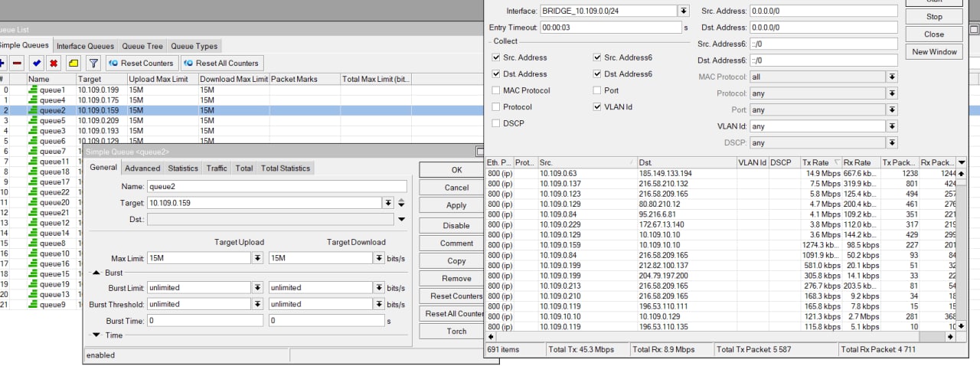Image resolution: width=980 pixels, height=376 pixels.
Task: Switch to Queue Tree tab
Action: click(x=142, y=46)
